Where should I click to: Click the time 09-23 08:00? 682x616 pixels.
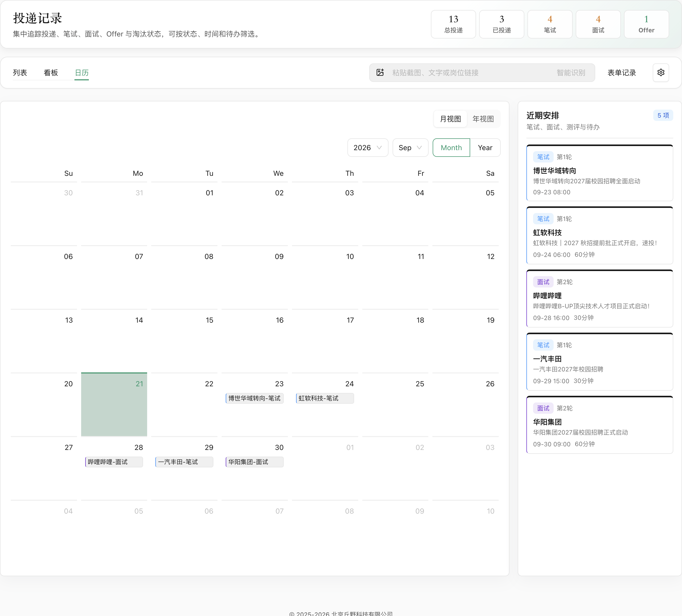click(x=551, y=192)
